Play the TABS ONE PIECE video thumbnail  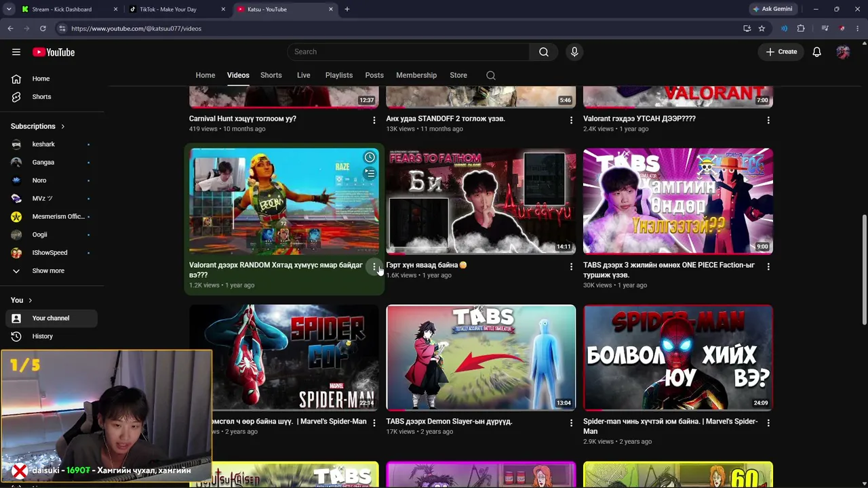(678, 201)
